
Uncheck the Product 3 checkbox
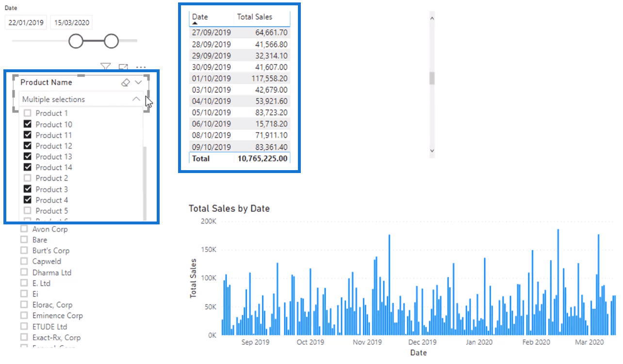click(28, 189)
